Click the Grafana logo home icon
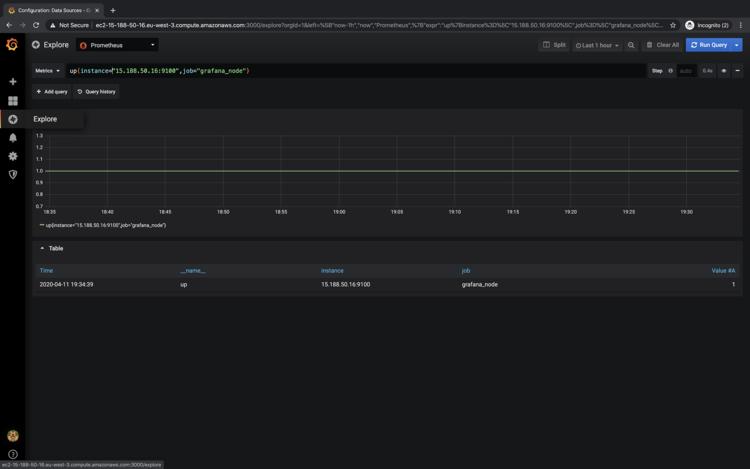The height and width of the screenshot is (469, 750). (12, 45)
